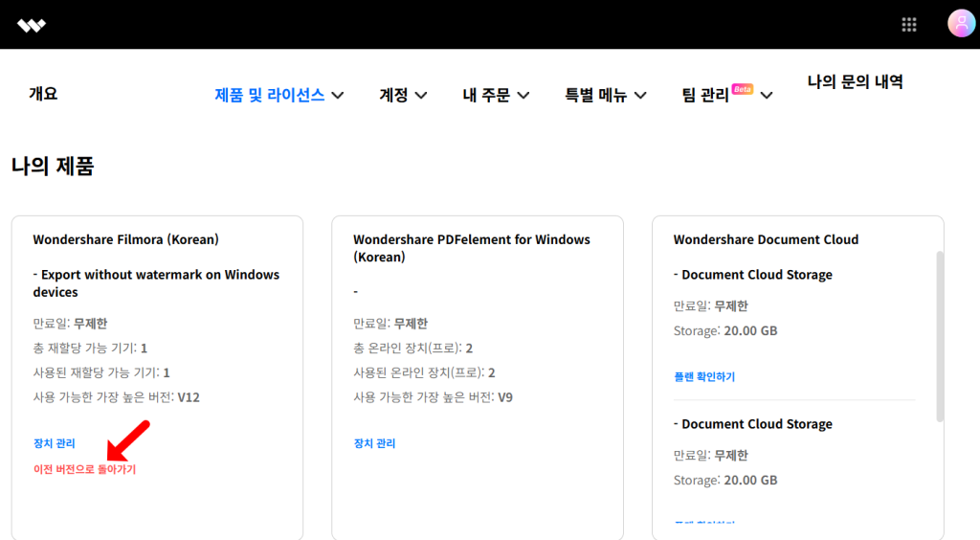Viewport: 980px width, 540px height.
Task: Expand the 특별 메뉴 dropdown chevron
Action: coord(640,96)
